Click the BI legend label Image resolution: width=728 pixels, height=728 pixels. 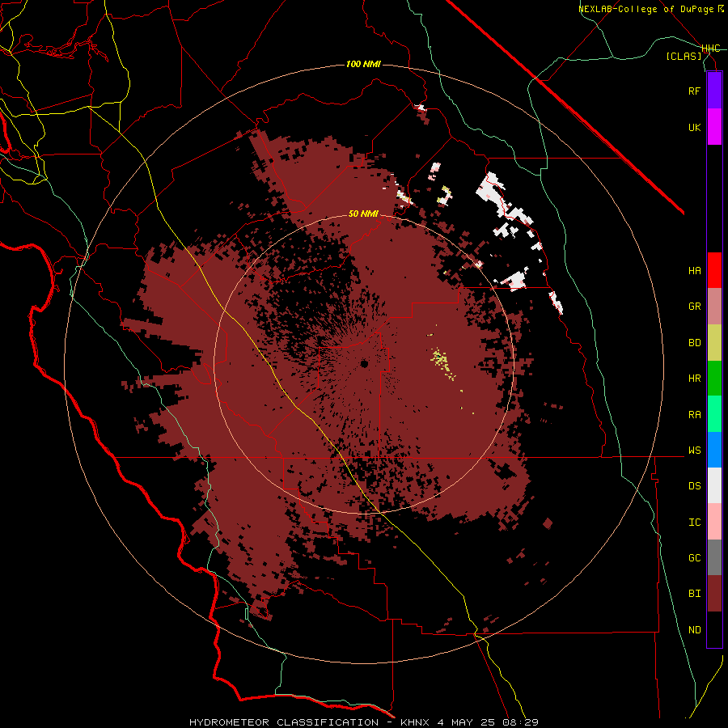pos(694,594)
